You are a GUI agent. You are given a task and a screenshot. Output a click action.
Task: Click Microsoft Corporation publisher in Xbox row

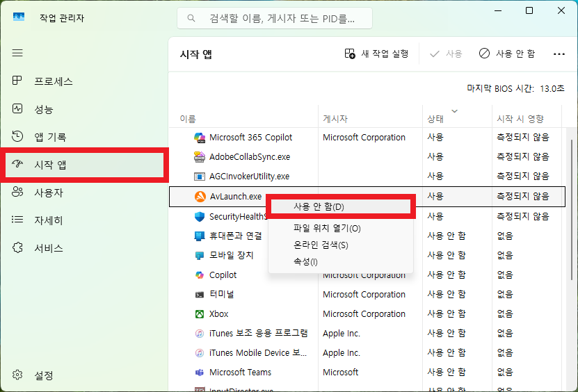pyautogui.click(x=364, y=314)
